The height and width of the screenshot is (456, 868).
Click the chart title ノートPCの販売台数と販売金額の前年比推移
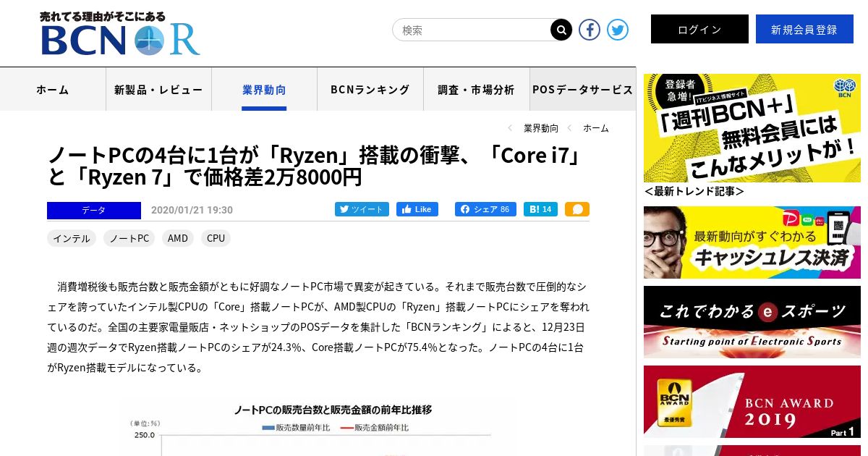(333, 410)
